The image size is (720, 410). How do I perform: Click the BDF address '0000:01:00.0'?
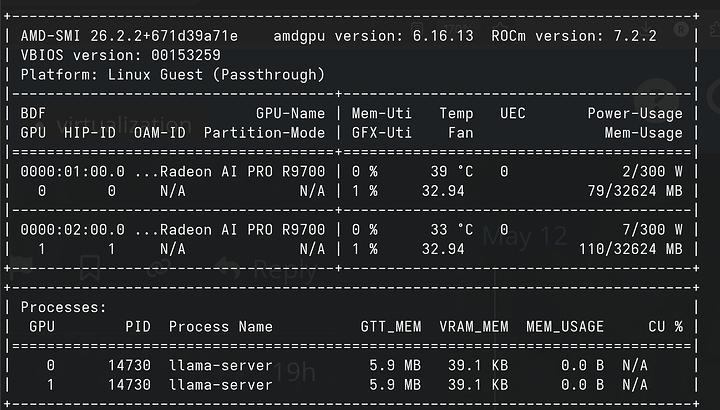73,171
